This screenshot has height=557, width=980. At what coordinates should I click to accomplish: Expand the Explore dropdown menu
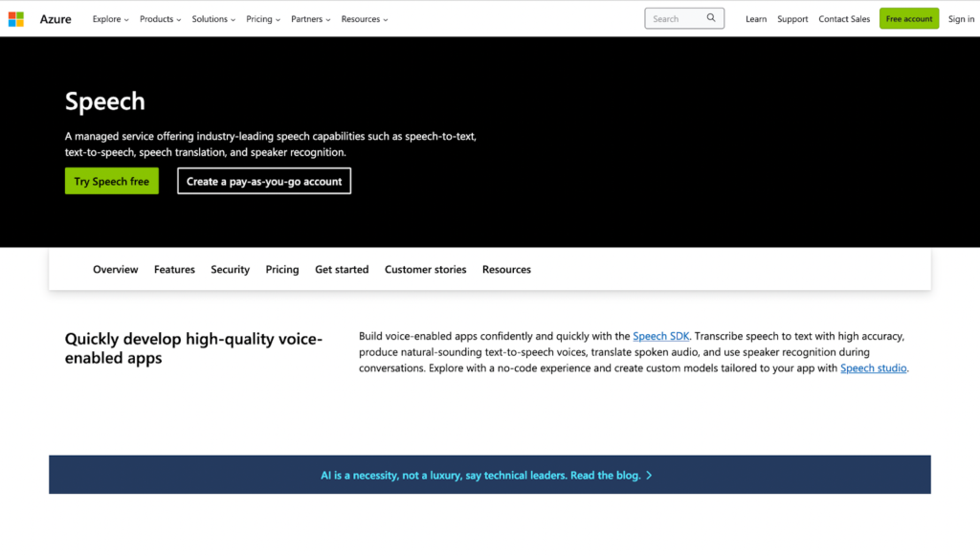[x=111, y=19]
